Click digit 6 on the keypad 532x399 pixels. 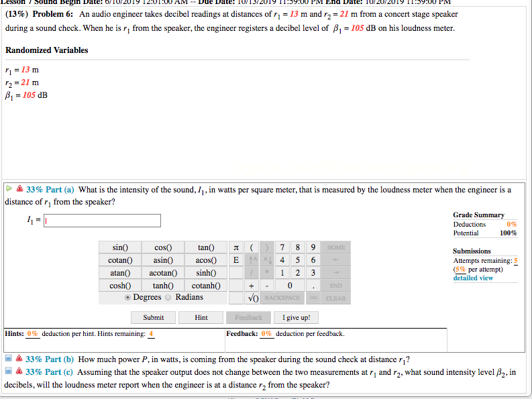(313, 260)
